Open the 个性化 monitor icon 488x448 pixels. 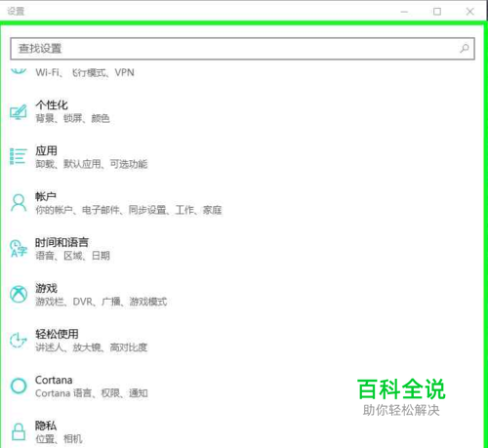(x=19, y=112)
